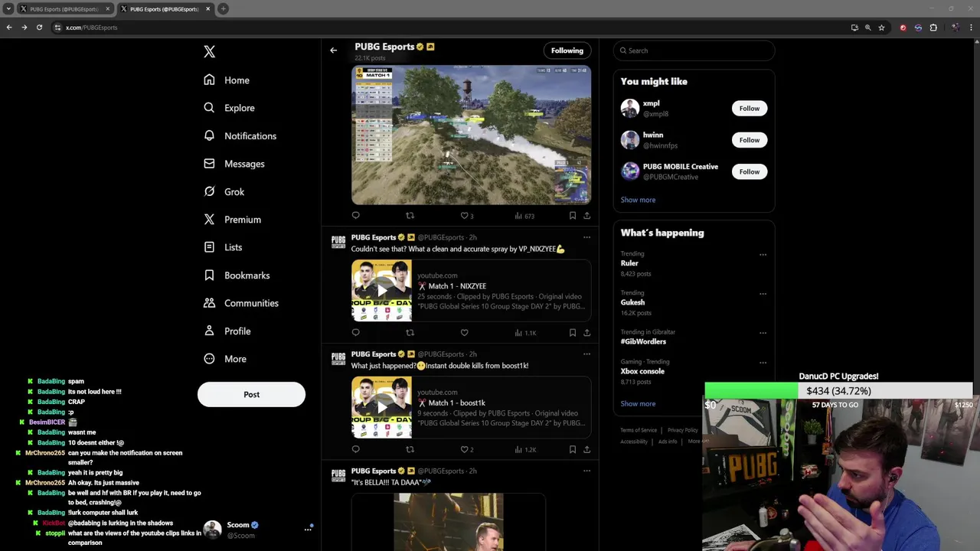
Task: Play the Match 1 - boost1k clip thumbnail
Action: tap(381, 407)
